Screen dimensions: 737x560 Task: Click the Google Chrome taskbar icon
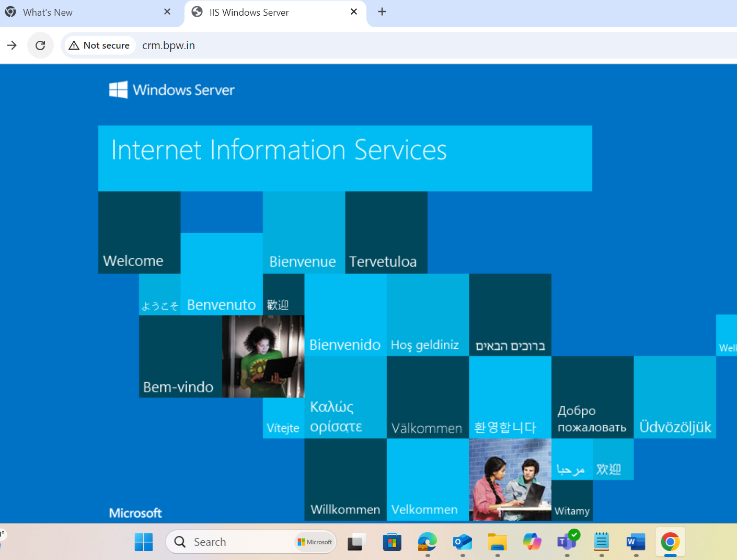(670, 542)
